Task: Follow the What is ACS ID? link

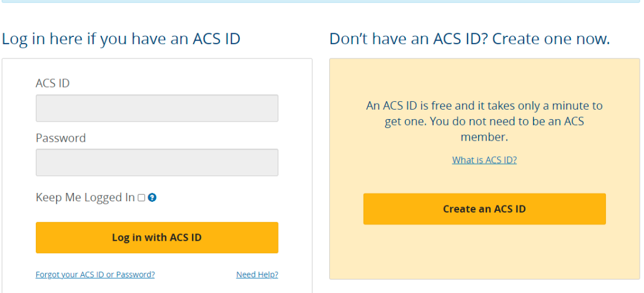Action: click(484, 160)
